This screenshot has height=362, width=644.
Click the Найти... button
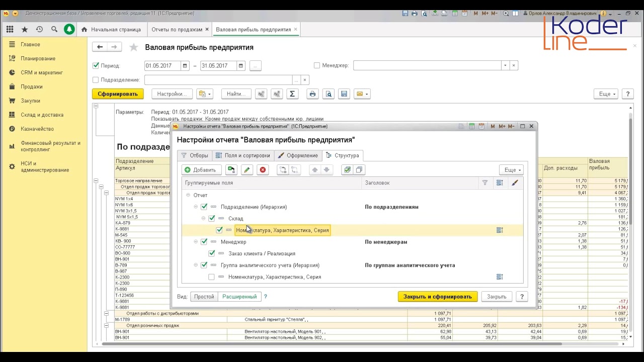pos(235,94)
